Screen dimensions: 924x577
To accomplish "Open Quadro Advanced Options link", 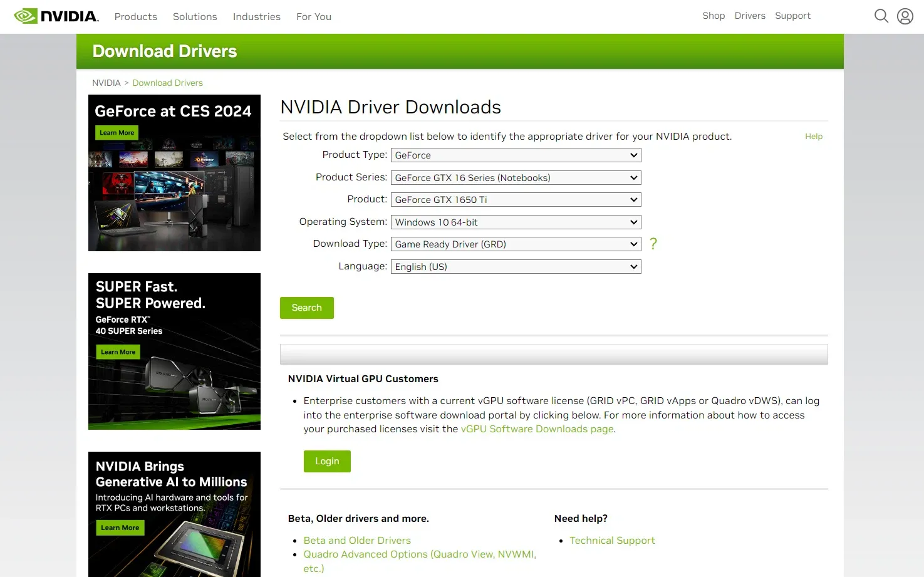I will point(420,561).
